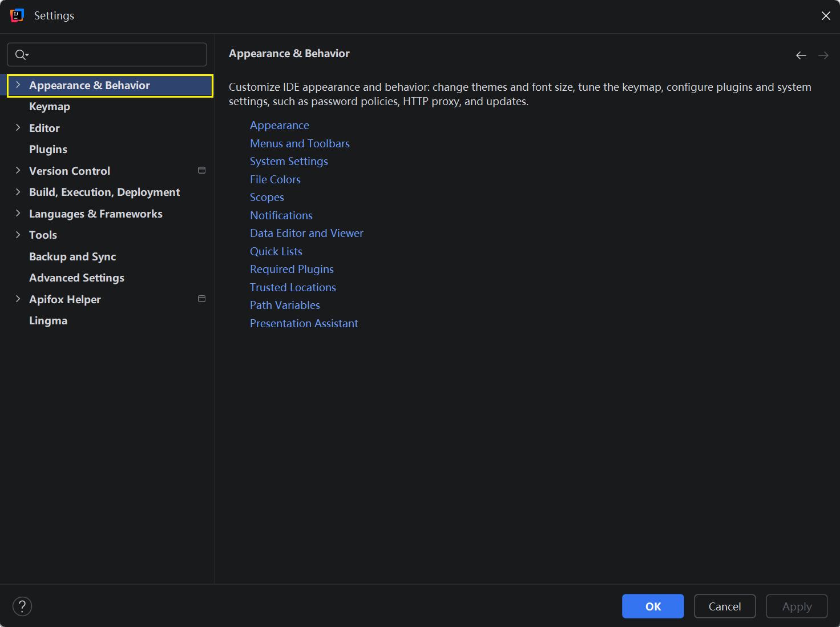Open the Presentation Assistant link
The image size is (840, 627).
[304, 323]
